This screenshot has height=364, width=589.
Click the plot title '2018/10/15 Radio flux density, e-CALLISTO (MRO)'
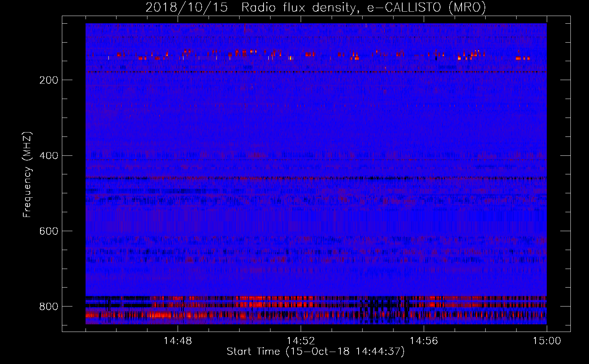[316, 7]
